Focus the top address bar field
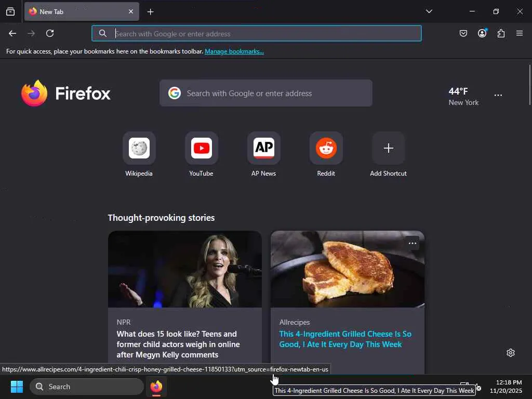 coord(257,33)
